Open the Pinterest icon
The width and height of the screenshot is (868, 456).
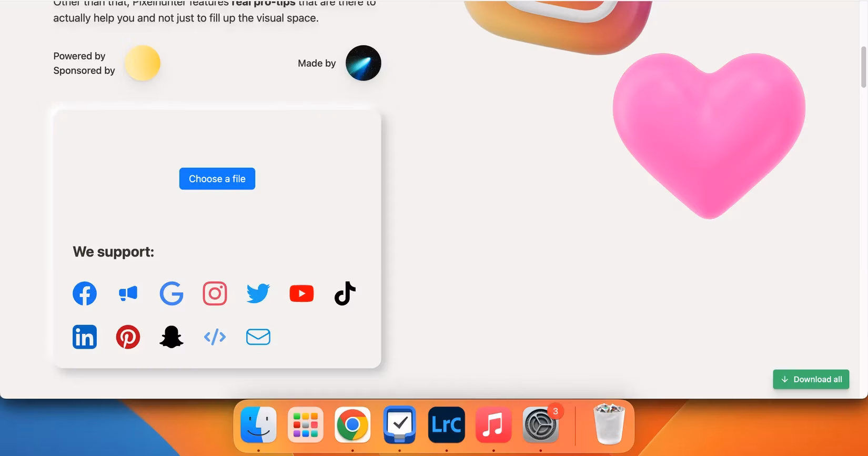click(128, 337)
